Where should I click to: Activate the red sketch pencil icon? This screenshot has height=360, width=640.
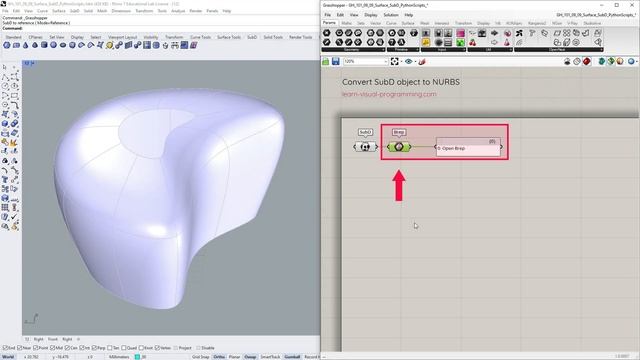pos(422,62)
